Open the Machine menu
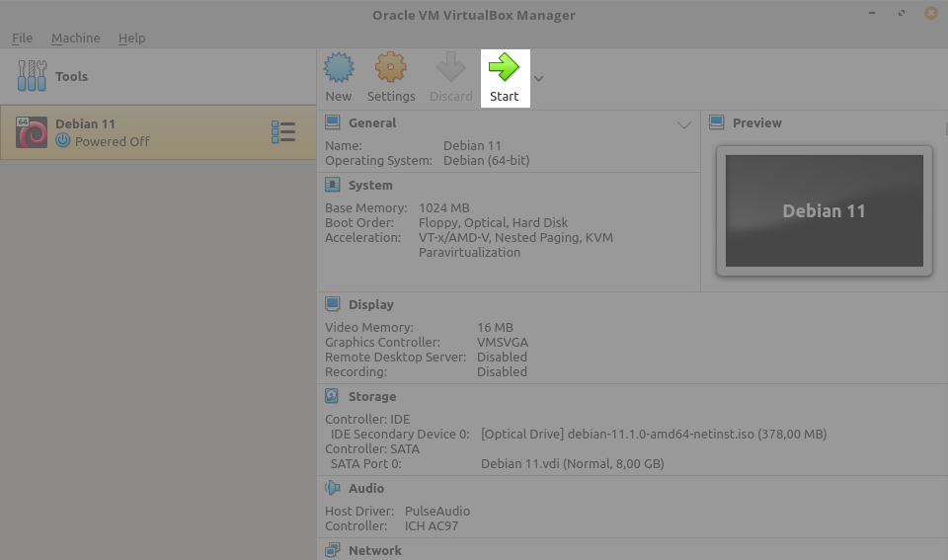The image size is (948, 560). (x=76, y=38)
